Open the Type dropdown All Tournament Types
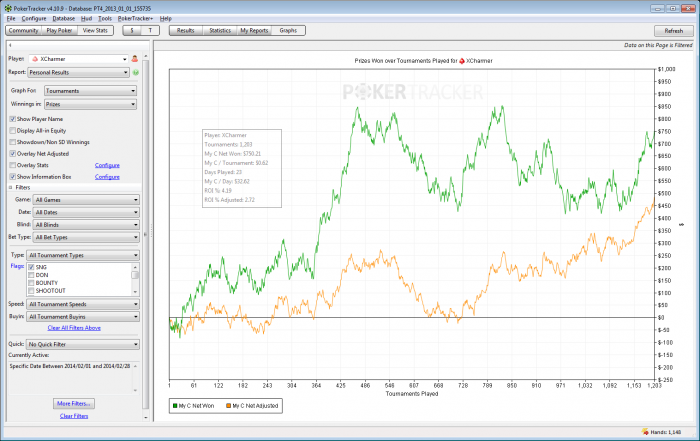The width and height of the screenshot is (700, 441). coord(83,255)
